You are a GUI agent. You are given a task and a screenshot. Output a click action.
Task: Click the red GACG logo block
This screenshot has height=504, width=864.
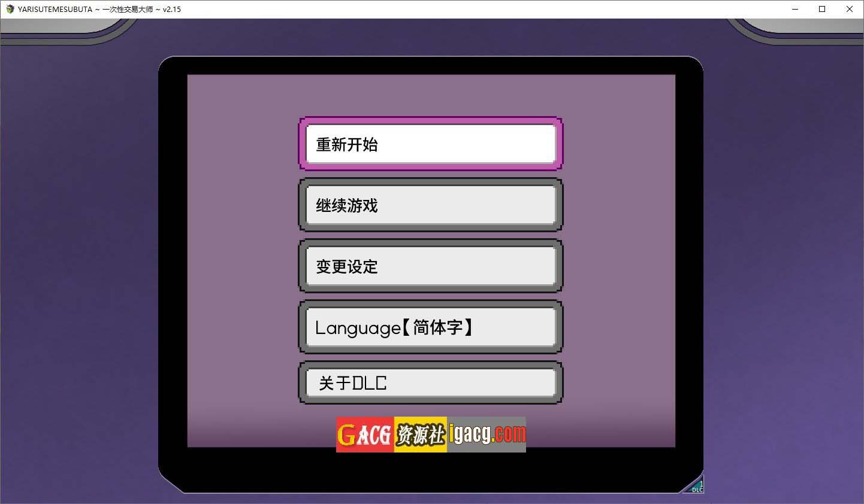coord(364,435)
